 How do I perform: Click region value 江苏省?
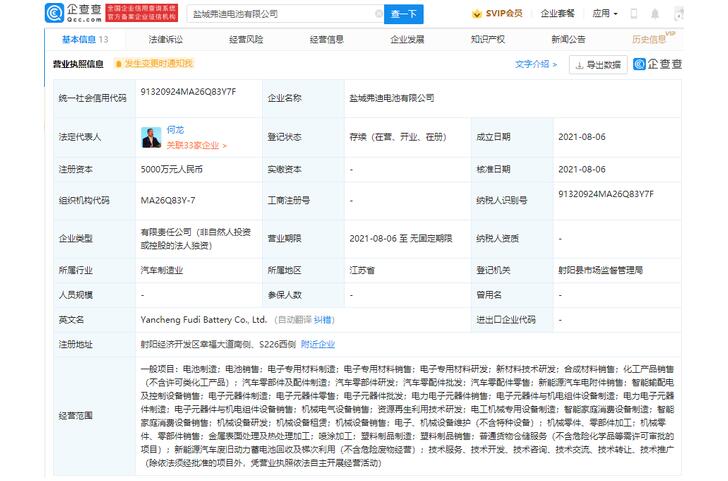point(362,270)
